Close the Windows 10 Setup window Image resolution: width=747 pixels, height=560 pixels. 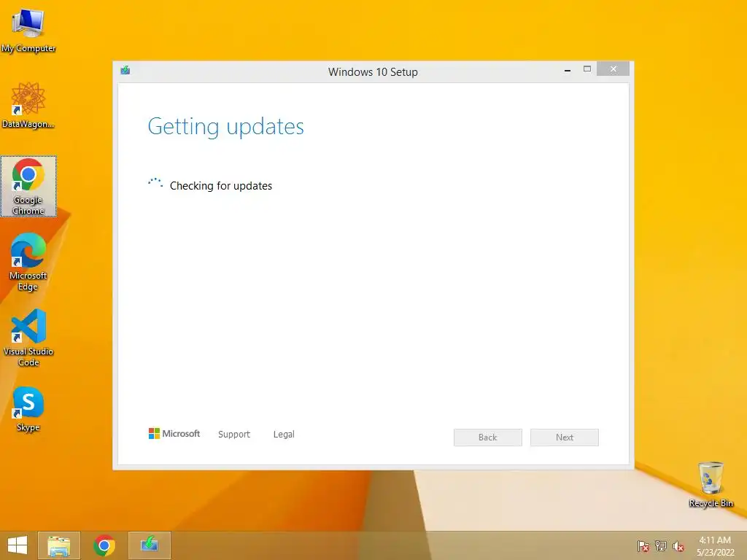tap(613, 69)
